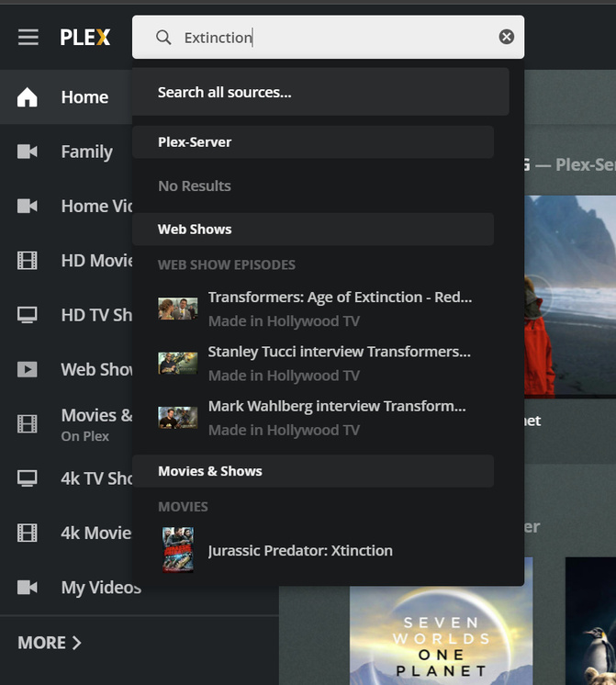Click the Web Shows results header

pyautogui.click(x=313, y=230)
